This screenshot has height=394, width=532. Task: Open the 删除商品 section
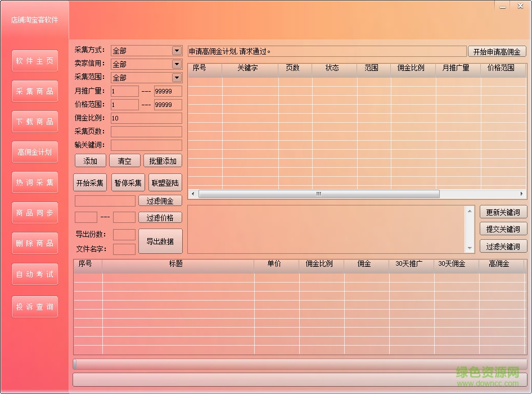point(34,243)
